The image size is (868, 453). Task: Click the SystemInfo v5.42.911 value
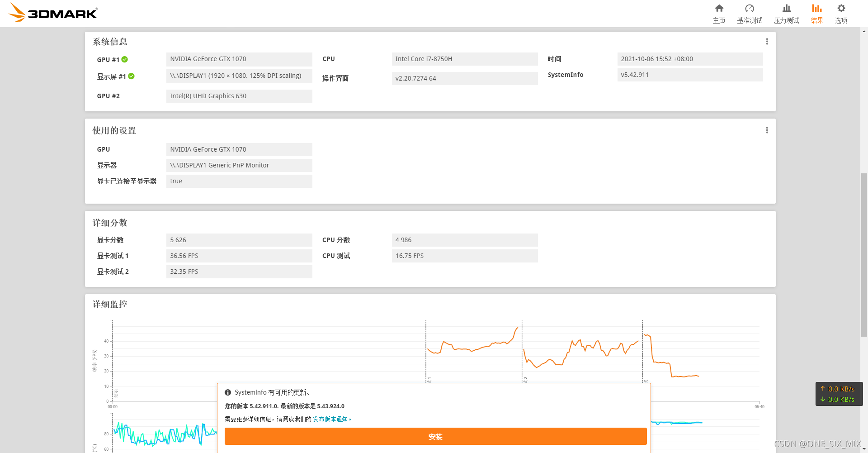pos(690,75)
